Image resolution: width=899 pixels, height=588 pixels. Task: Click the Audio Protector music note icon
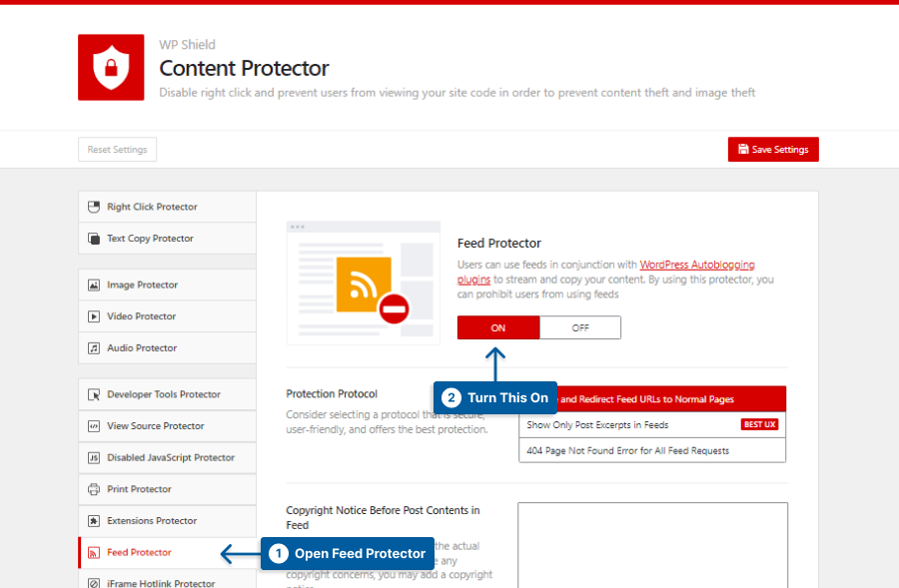(x=94, y=347)
